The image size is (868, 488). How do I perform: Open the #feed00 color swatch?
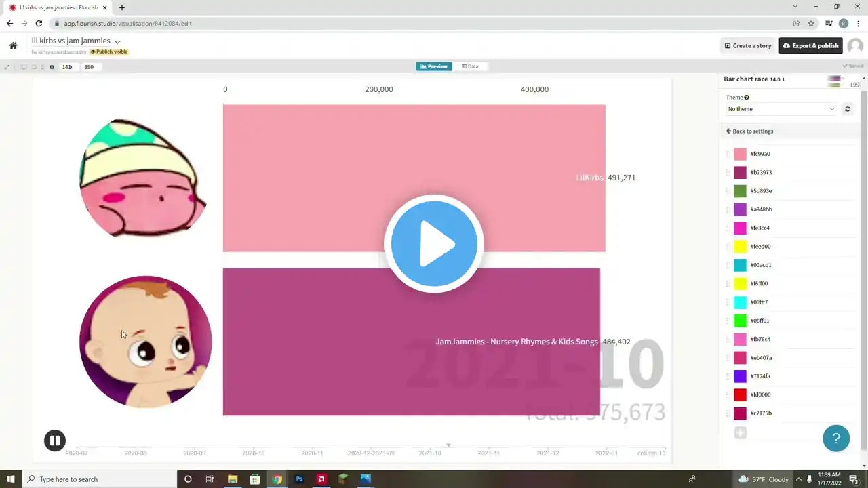pos(740,247)
